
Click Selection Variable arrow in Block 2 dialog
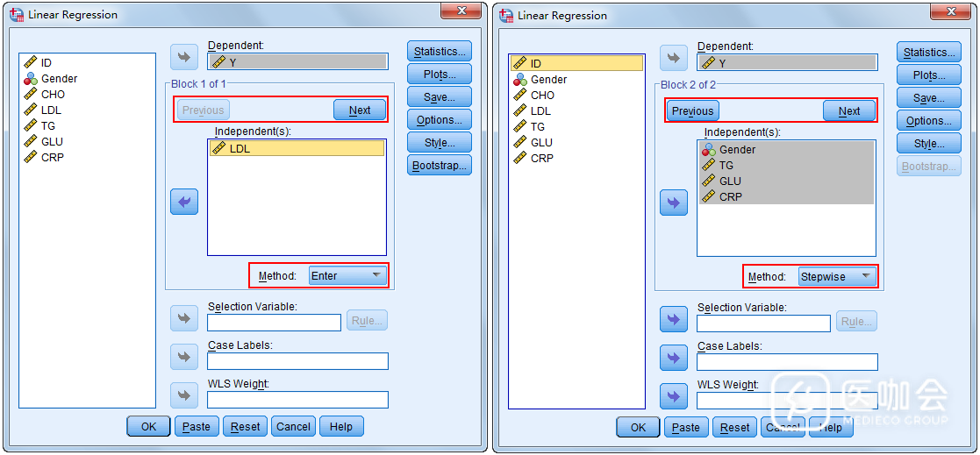click(673, 319)
